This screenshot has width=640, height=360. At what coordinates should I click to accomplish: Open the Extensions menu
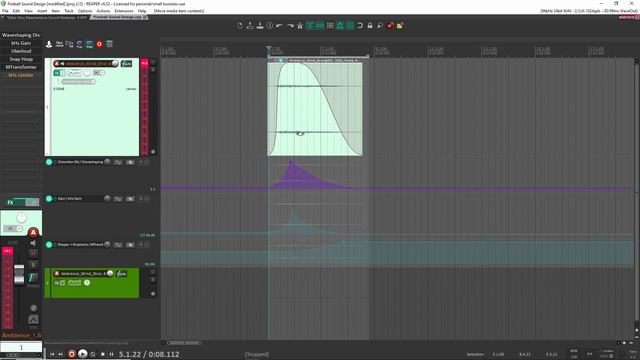(x=124, y=11)
